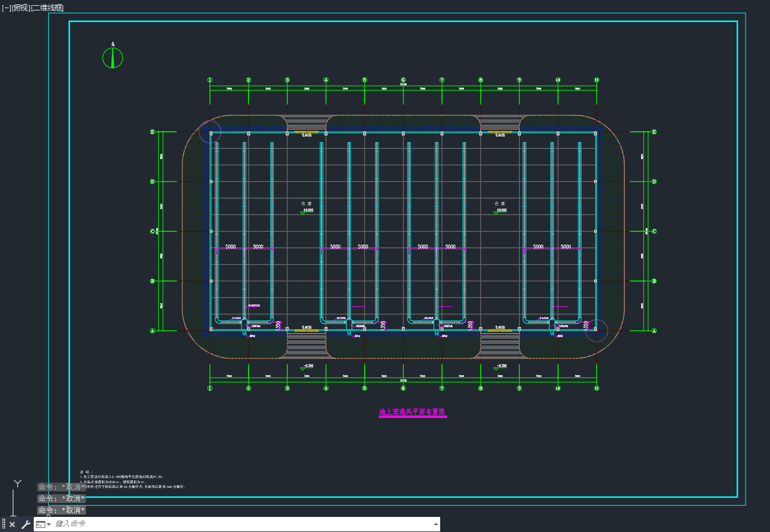Select the circle detail marker near axis A right
Screen dimensions: 770x532
coord(596,330)
